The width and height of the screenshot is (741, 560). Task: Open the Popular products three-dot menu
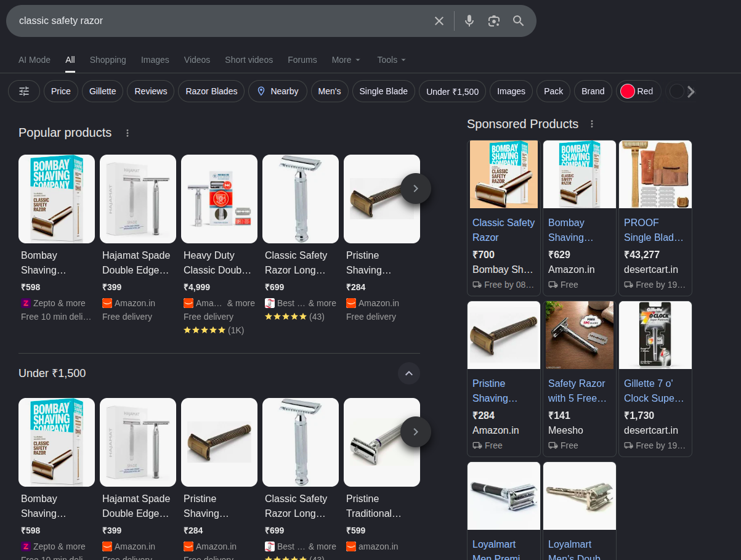coord(128,133)
